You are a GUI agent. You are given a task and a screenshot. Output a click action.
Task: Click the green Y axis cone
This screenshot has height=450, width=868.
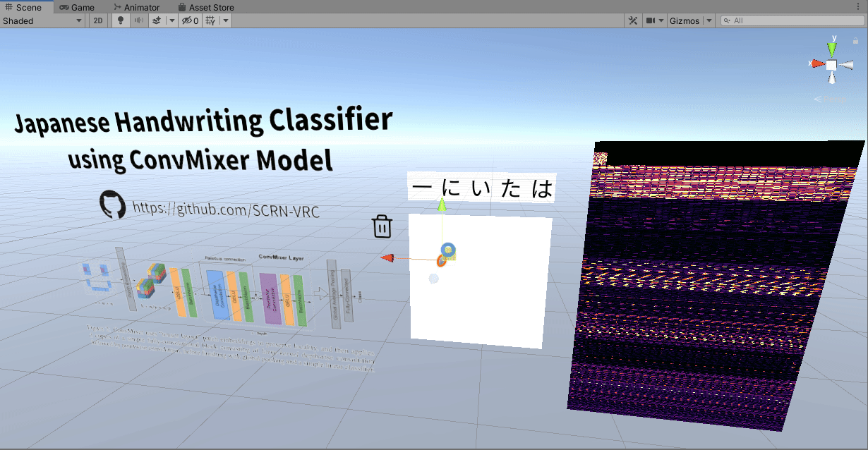point(832,49)
